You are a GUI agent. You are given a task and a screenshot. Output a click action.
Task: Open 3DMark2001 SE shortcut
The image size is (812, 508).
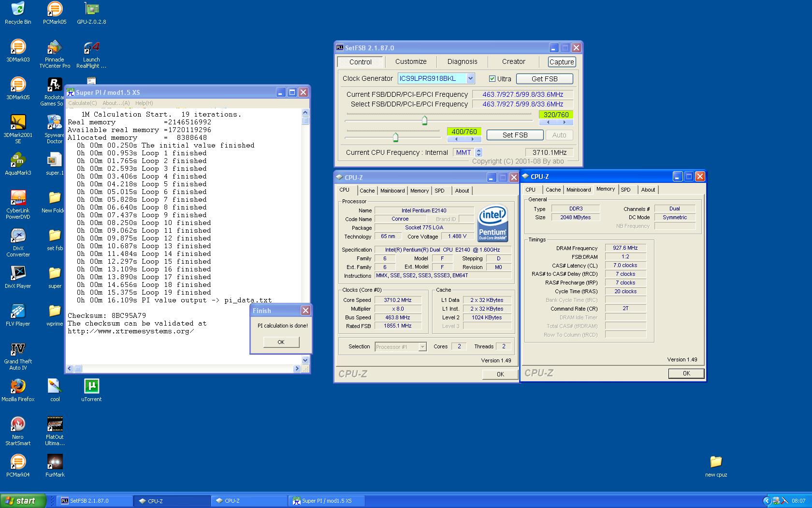pyautogui.click(x=18, y=129)
